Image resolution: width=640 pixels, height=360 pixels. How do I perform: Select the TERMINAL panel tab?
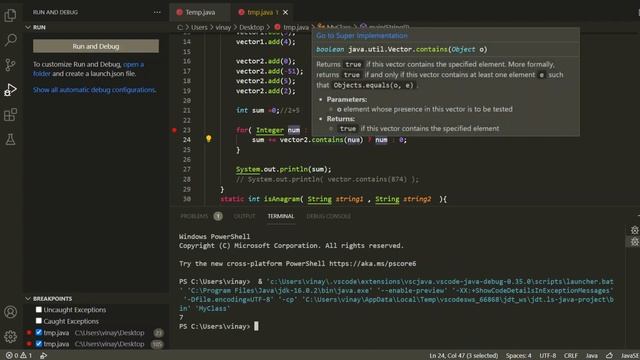(280, 216)
